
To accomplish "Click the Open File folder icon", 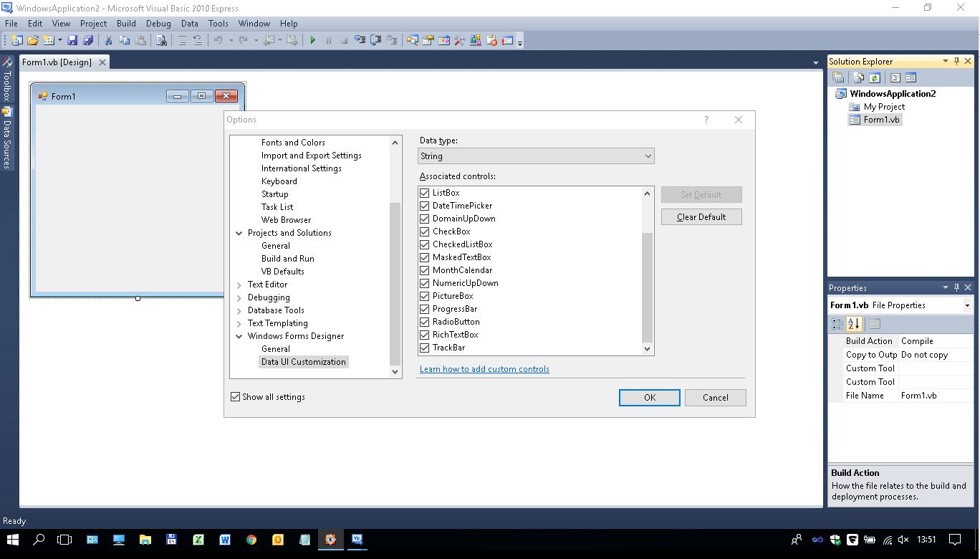I will (33, 41).
